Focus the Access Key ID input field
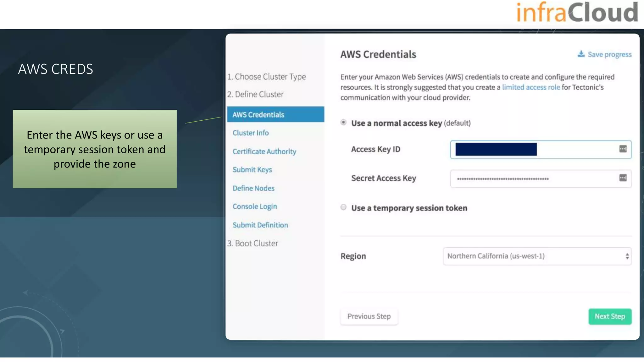Screen dimensions: 644x362 click(541, 149)
